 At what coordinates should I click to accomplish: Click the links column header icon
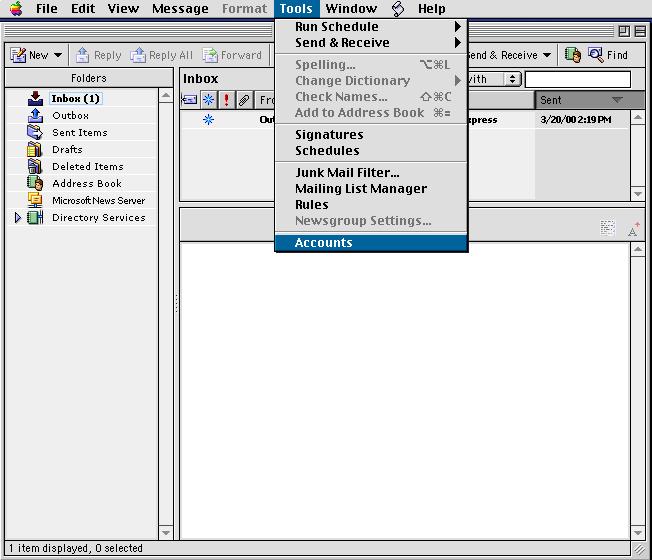point(190,100)
